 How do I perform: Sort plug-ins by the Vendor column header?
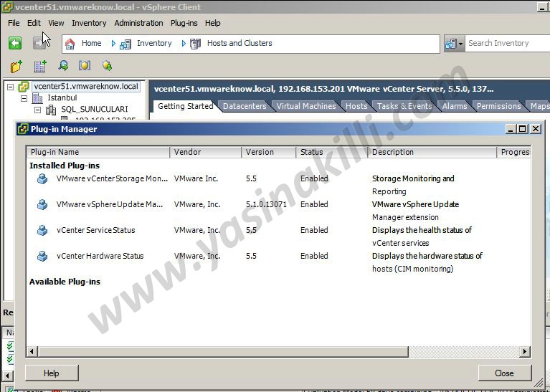(x=204, y=152)
